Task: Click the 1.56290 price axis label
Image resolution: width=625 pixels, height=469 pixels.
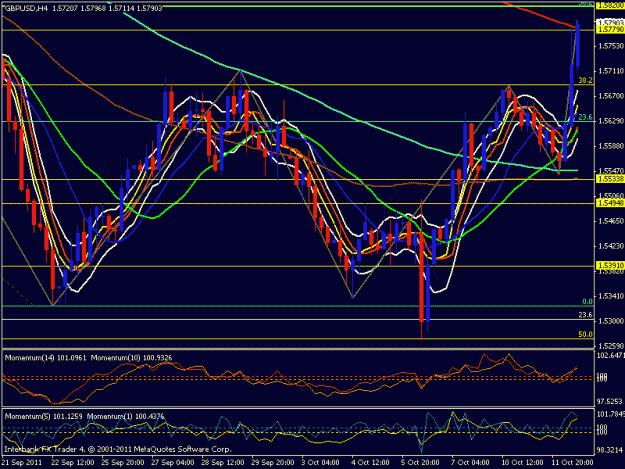Action: coord(611,121)
